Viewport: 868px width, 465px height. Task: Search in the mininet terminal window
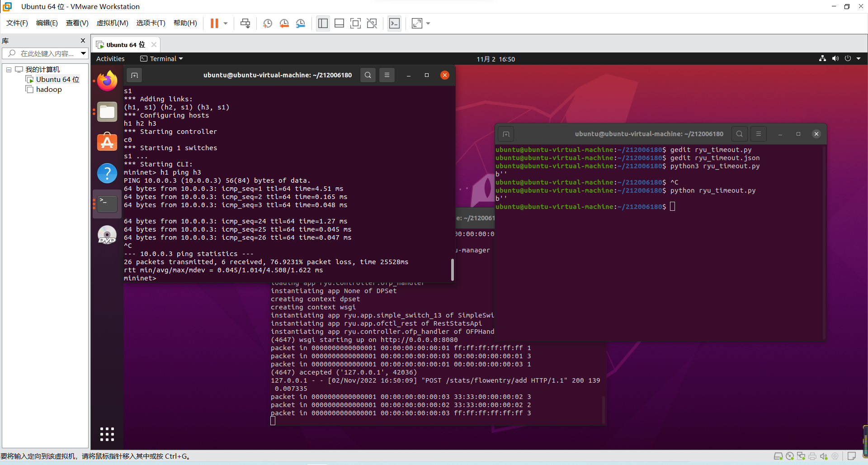[368, 75]
